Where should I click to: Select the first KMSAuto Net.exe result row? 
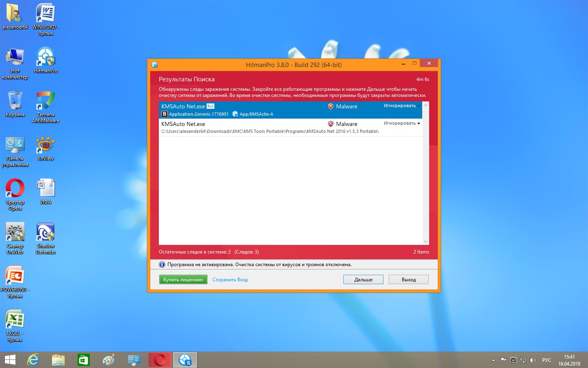point(290,110)
